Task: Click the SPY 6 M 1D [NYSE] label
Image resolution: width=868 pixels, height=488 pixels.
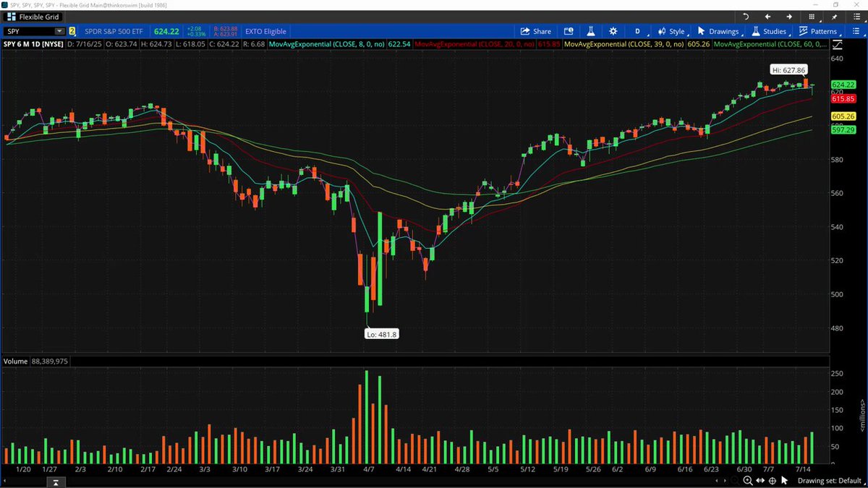Action: click(x=33, y=45)
